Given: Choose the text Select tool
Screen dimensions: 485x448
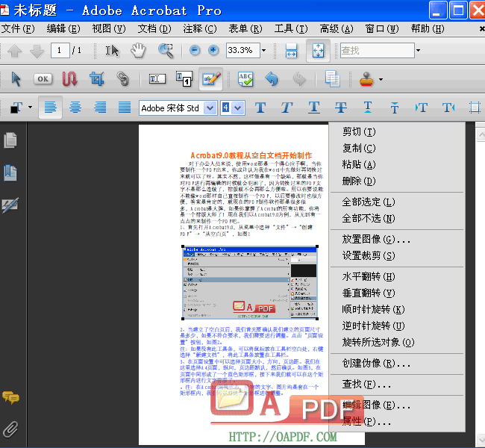Looking at the screenshot, I should 112,51.
